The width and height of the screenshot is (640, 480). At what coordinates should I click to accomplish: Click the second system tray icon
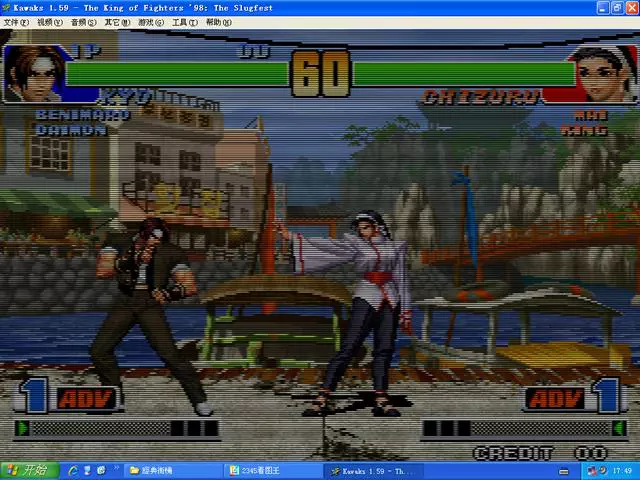(x=603, y=471)
